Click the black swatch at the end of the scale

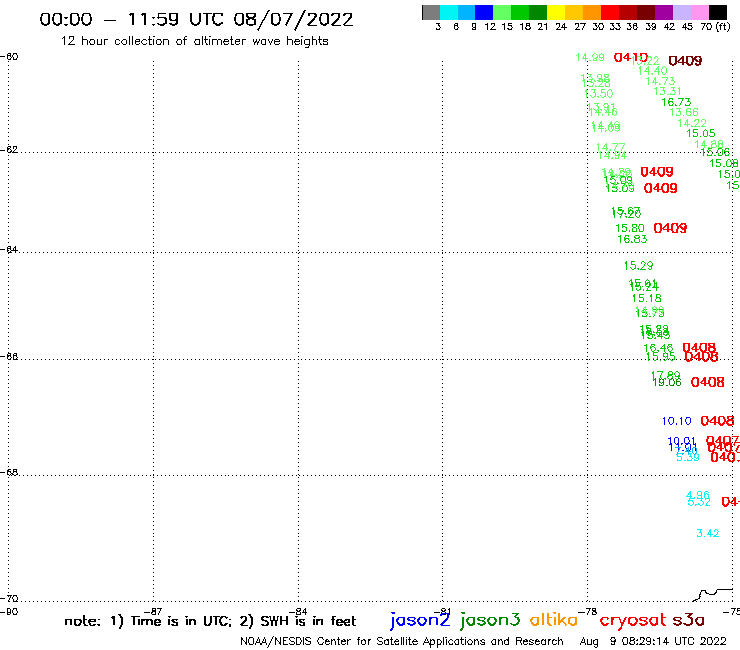[718, 12]
